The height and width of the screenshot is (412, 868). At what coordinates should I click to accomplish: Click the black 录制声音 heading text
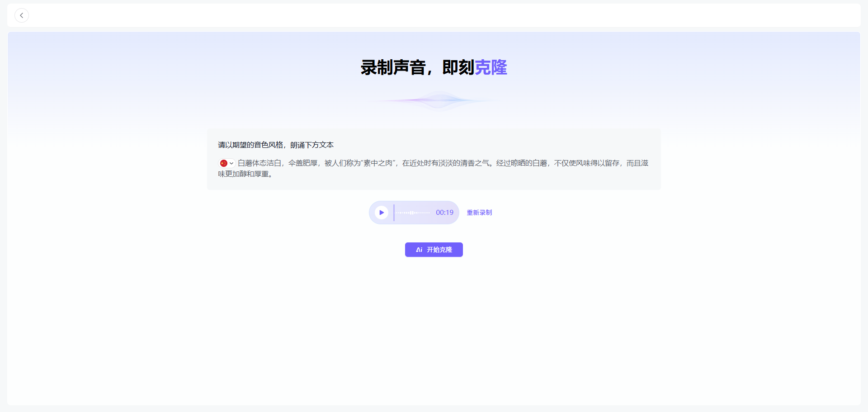[x=393, y=68]
